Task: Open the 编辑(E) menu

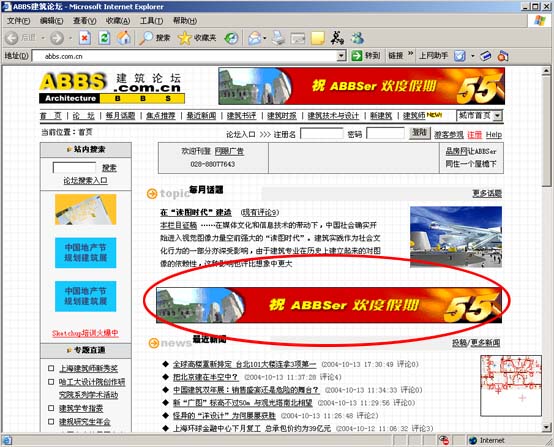Action: coord(51,21)
